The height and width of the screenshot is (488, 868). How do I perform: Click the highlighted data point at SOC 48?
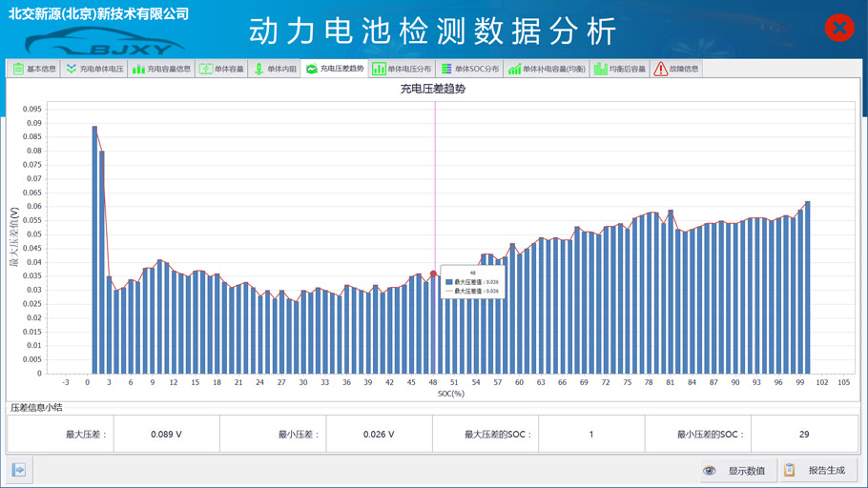click(433, 274)
